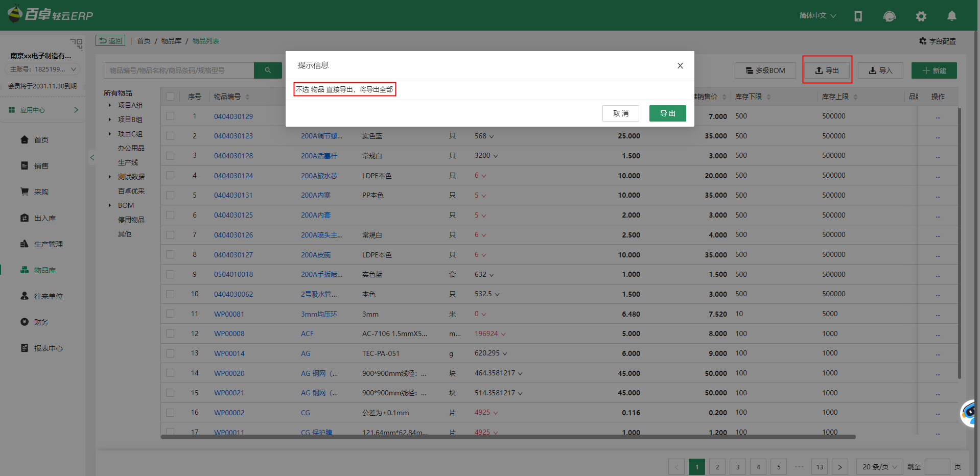This screenshot has width=980, height=476.
Task: Check the row checkbox for 0404030128
Action: pyautogui.click(x=170, y=156)
